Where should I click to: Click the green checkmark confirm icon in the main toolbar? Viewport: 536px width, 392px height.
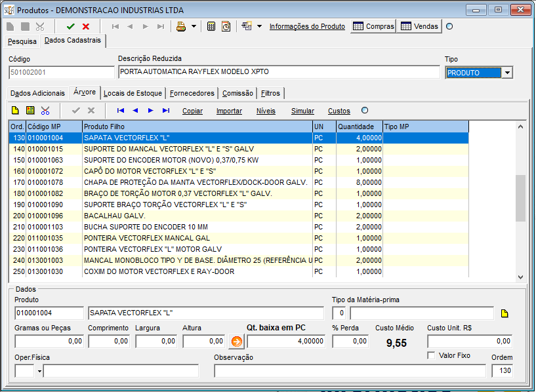pyautogui.click(x=71, y=26)
